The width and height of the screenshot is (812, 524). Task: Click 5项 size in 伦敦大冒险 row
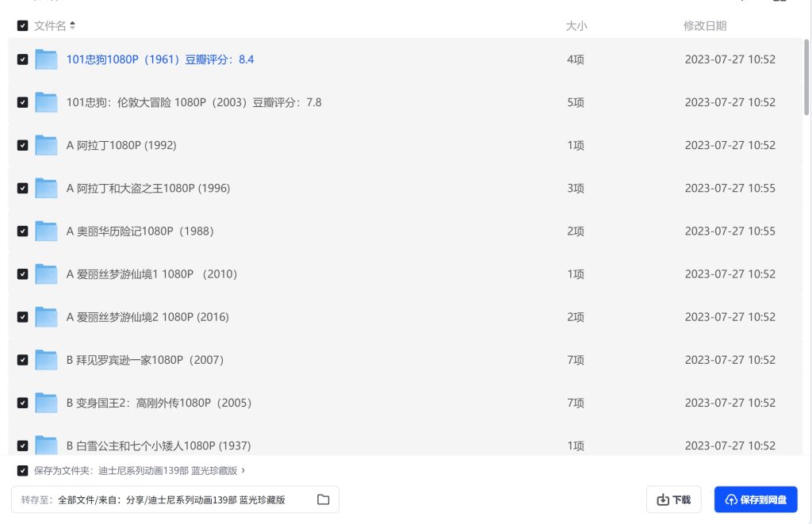[x=576, y=102]
